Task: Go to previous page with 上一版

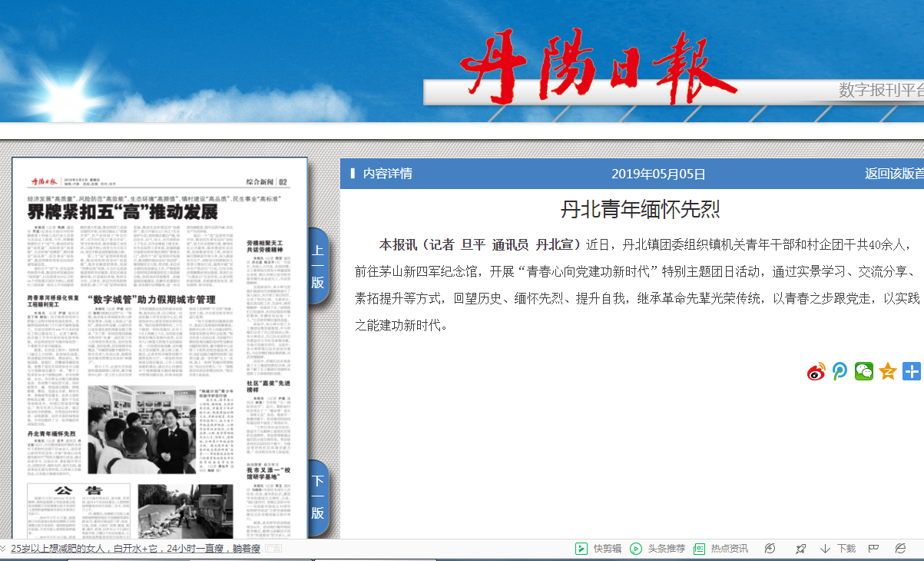Action: pyautogui.click(x=317, y=266)
